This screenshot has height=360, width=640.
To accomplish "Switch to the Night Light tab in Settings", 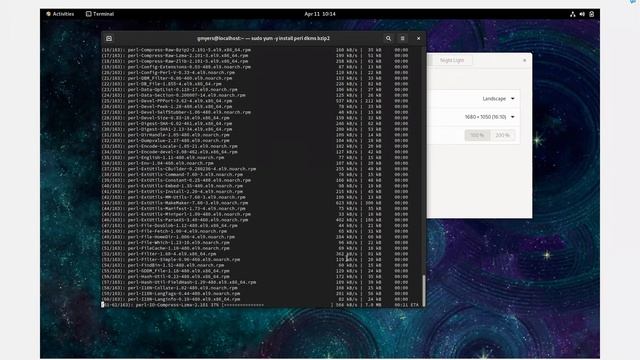I will pyautogui.click(x=452, y=60).
